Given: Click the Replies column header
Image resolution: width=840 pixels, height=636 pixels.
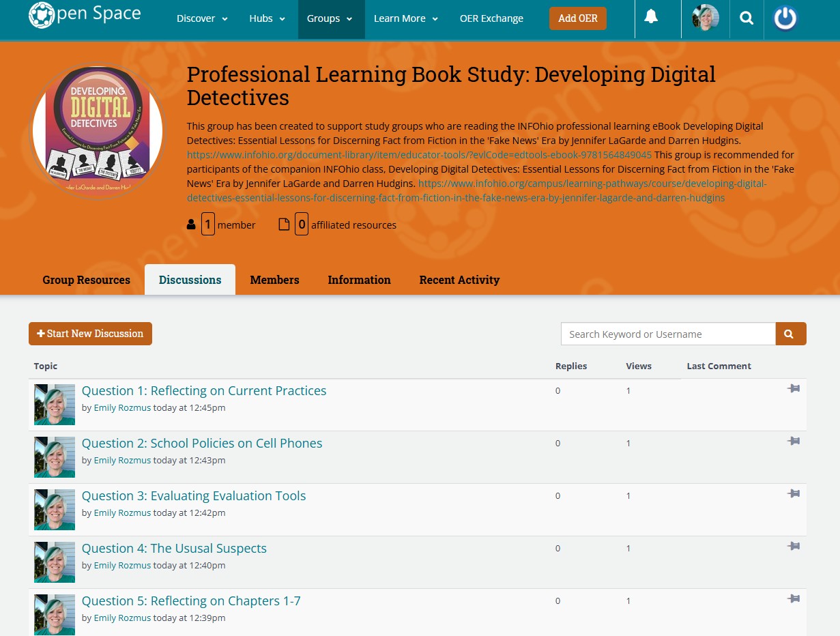Looking at the screenshot, I should (571, 366).
